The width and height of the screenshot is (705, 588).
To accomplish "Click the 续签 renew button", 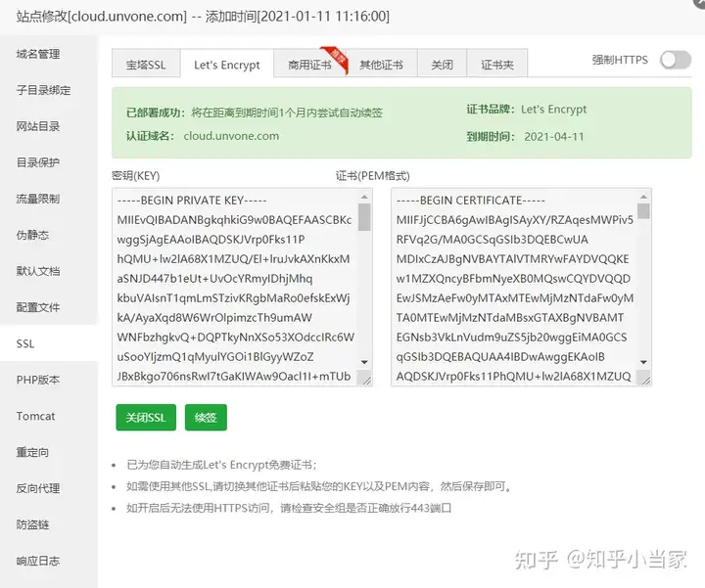I will click(x=206, y=418).
